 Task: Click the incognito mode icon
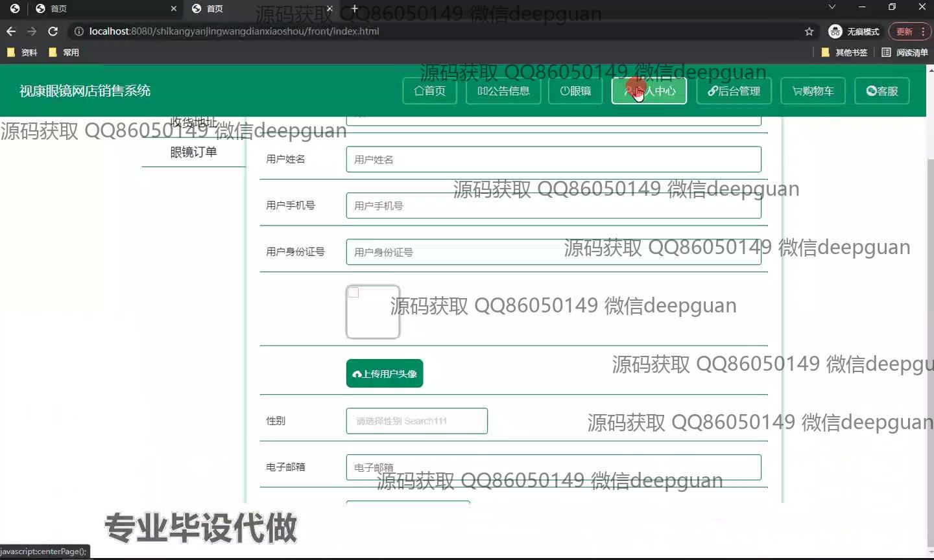pos(835,31)
